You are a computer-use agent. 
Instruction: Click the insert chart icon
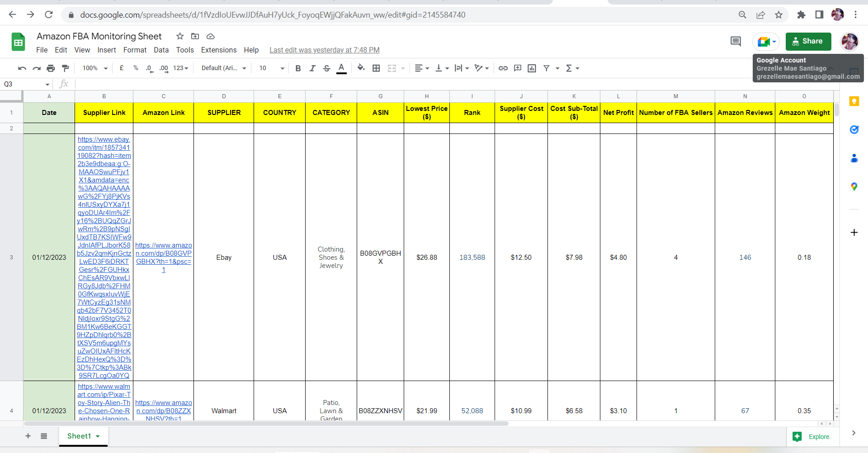[x=532, y=68]
